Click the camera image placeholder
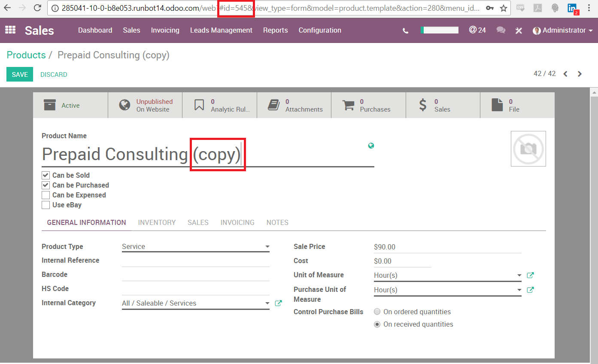 click(x=528, y=149)
